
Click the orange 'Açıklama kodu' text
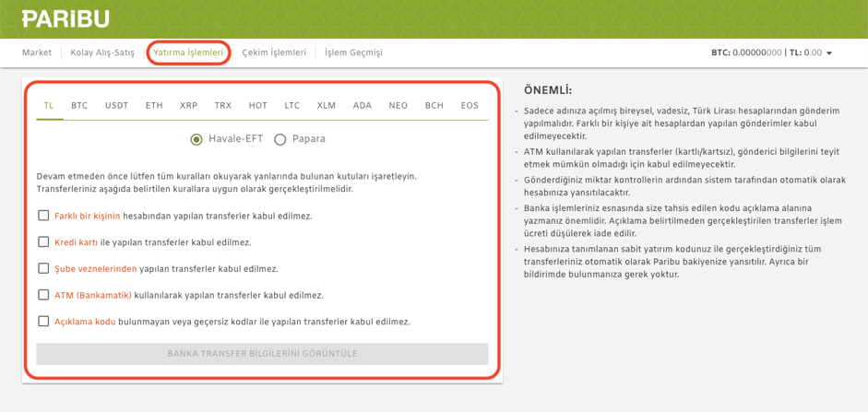85,322
